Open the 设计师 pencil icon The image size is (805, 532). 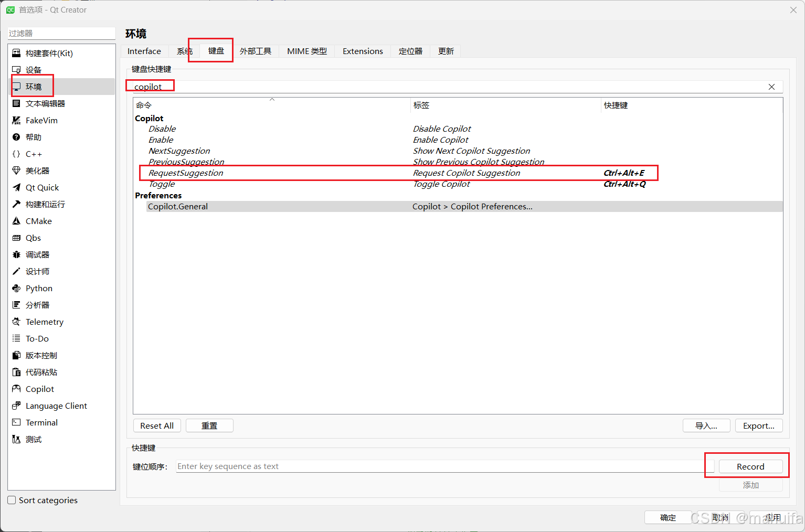pyautogui.click(x=16, y=271)
